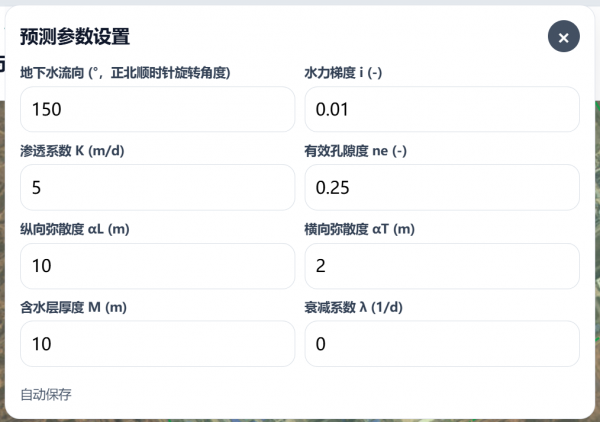
Task: Focus the 纵向弥散度 αL input field
Action: coord(157,265)
